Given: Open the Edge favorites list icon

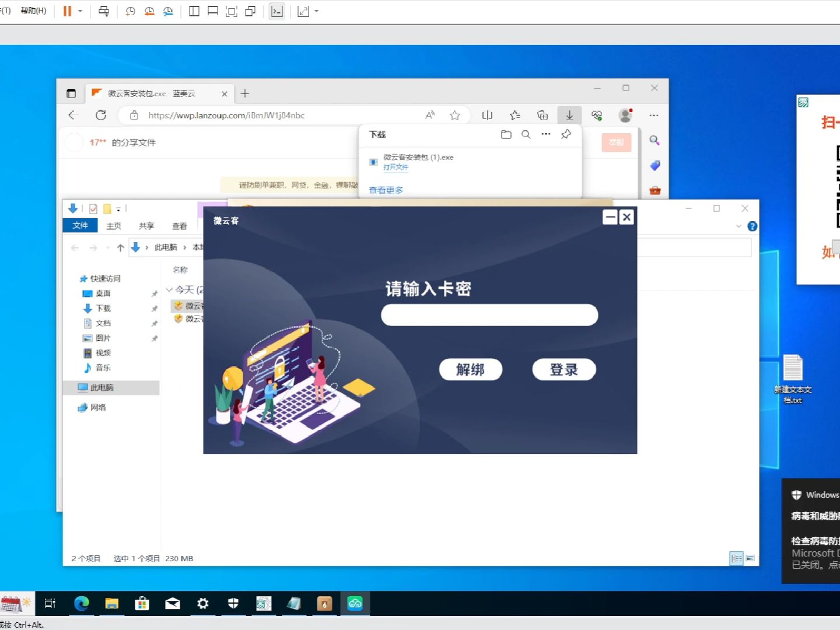Looking at the screenshot, I should (x=514, y=116).
